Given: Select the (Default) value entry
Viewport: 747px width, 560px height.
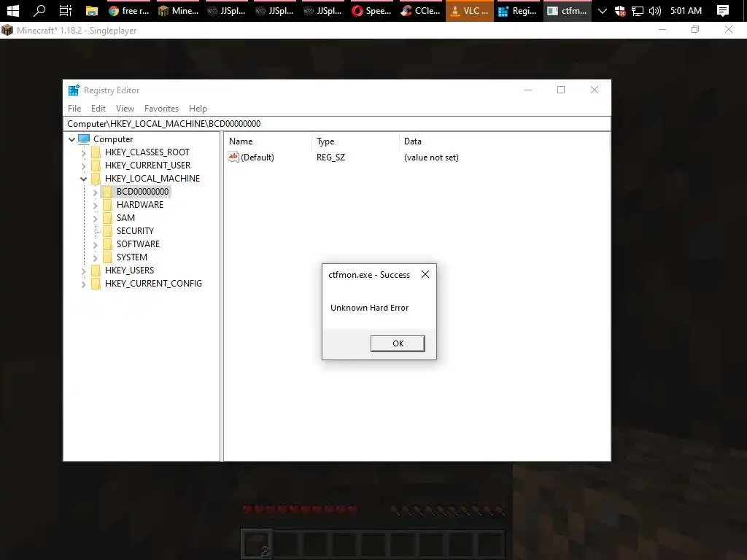Looking at the screenshot, I should 258,157.
